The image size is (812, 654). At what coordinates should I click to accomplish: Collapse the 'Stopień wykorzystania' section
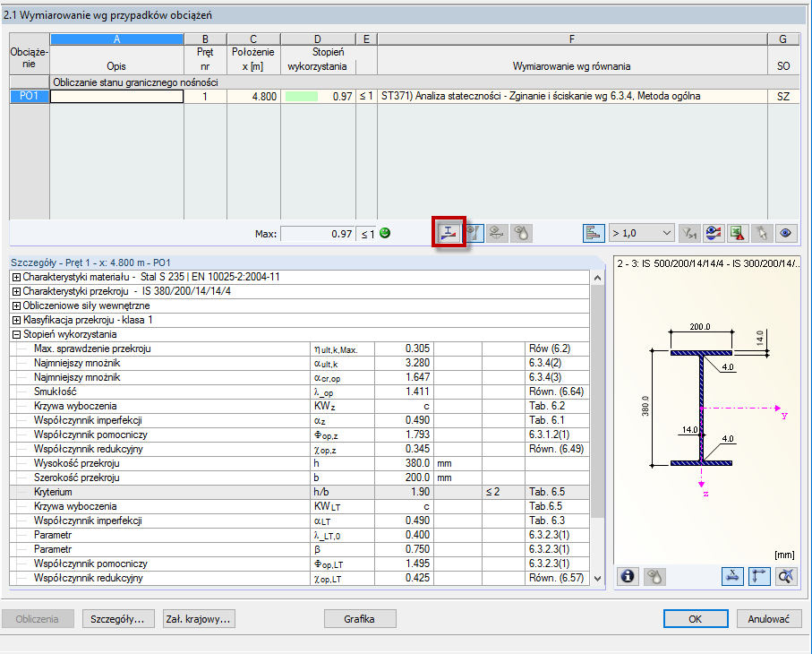[16, 334]
